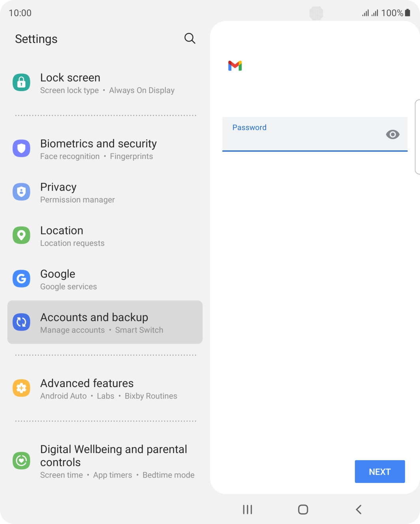Tap the green Location pin icon

21,235
